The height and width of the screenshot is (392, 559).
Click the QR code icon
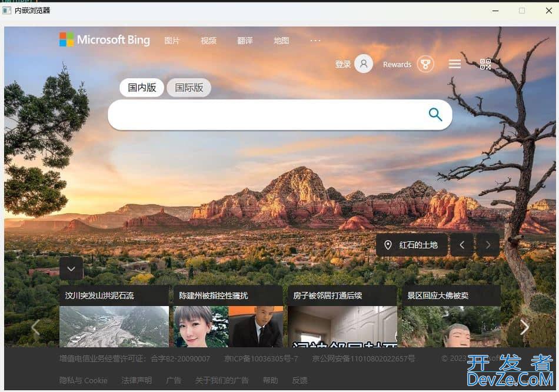click(485, 64)
